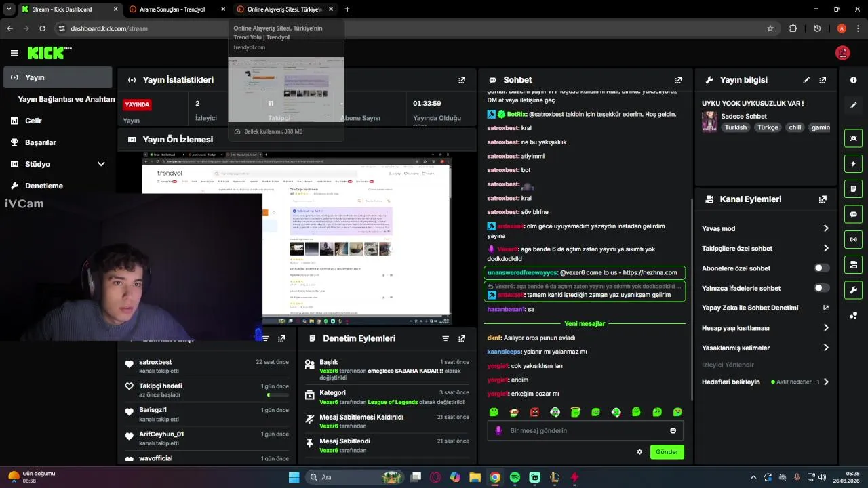Toggle the broadcast signal widget in right sidebar
This screenshot has height=488, width=868.
[853, 239]
